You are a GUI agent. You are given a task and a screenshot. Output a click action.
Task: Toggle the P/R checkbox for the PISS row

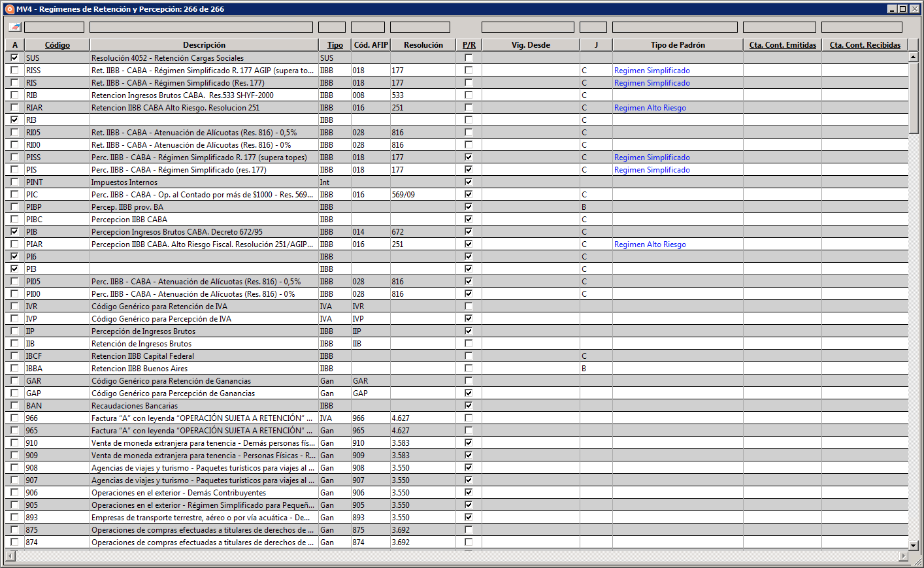(469, 157)
